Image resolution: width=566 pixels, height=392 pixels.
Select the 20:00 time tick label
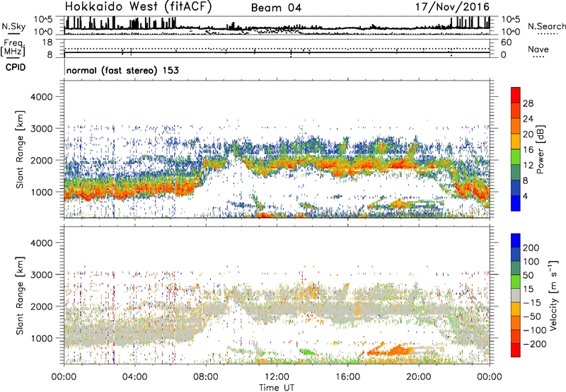click(418, 377)
